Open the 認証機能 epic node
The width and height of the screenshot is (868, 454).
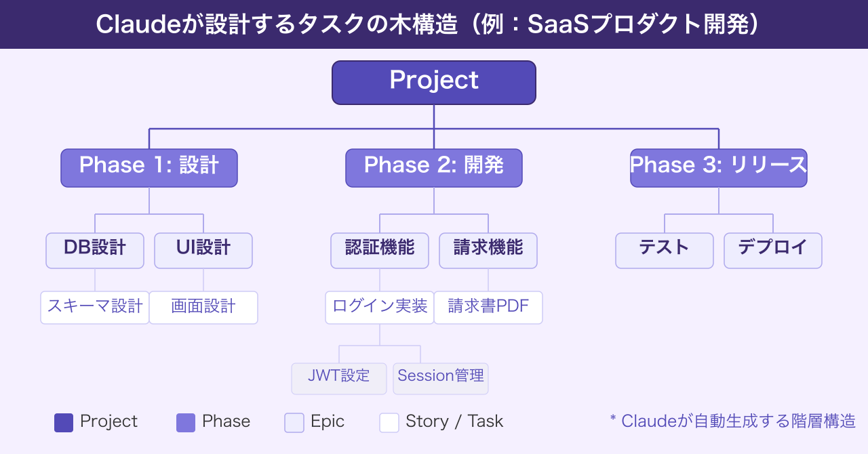coord(380,250)
